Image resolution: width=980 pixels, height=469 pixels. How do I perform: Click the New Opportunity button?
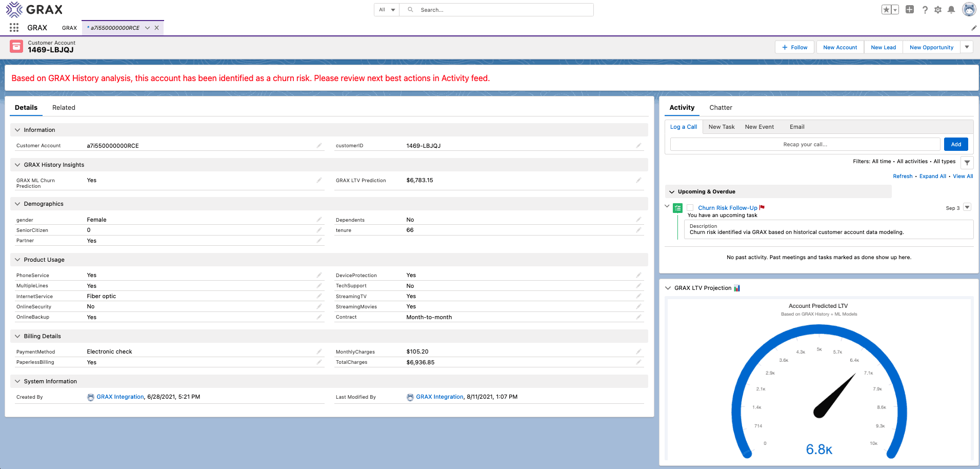pos(931,47)
